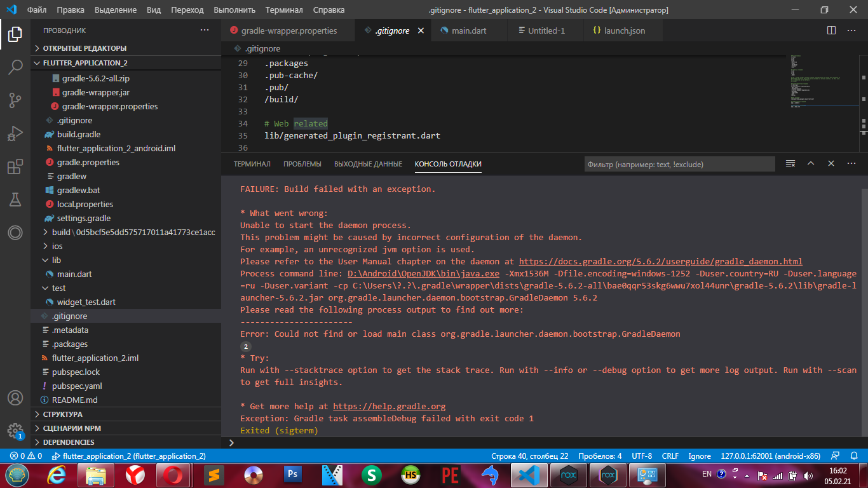Expand the build folder
The height and width of the screenshot is (488, 868).
(126, 232)
